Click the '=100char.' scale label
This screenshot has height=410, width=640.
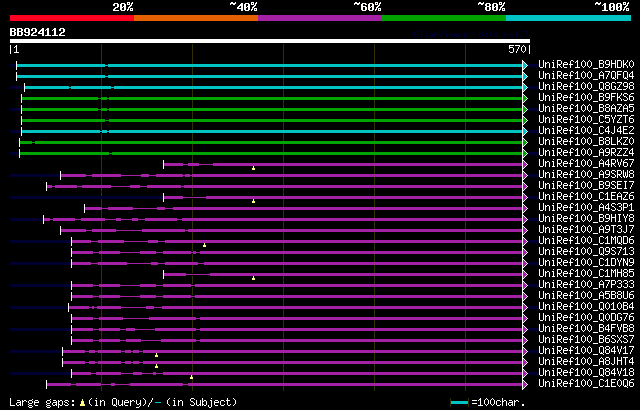pos(498,402)
